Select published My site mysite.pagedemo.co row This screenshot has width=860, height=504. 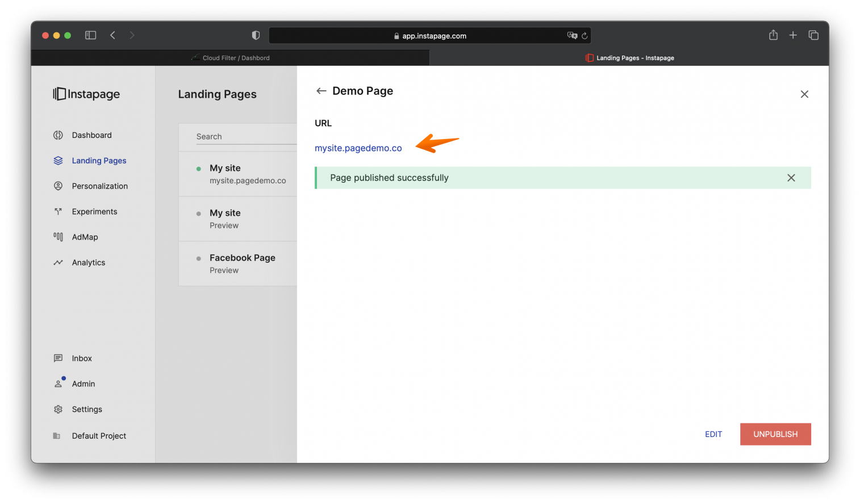[238, 174]
